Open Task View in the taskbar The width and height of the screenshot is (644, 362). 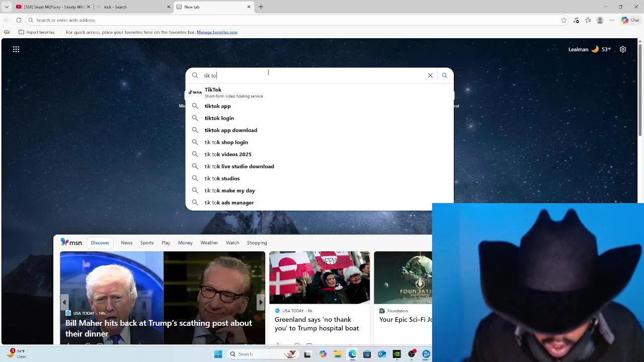307,354
